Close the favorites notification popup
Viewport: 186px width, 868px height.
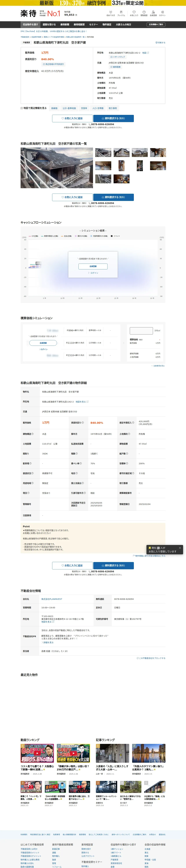(x=180, y=548)
